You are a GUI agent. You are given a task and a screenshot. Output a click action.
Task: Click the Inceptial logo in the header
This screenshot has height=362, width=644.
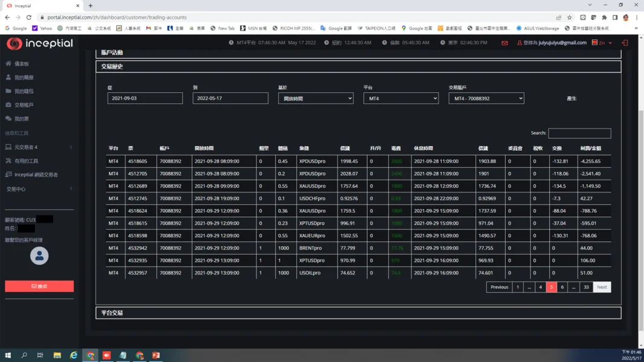(40, 43)
